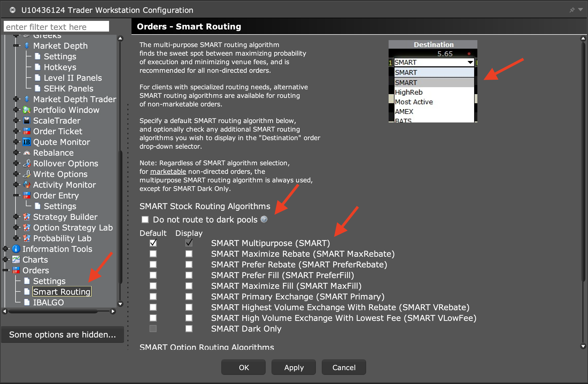Screen dimensions: 588x384
Task: Click the Apply button
Action: pos(293,367)
